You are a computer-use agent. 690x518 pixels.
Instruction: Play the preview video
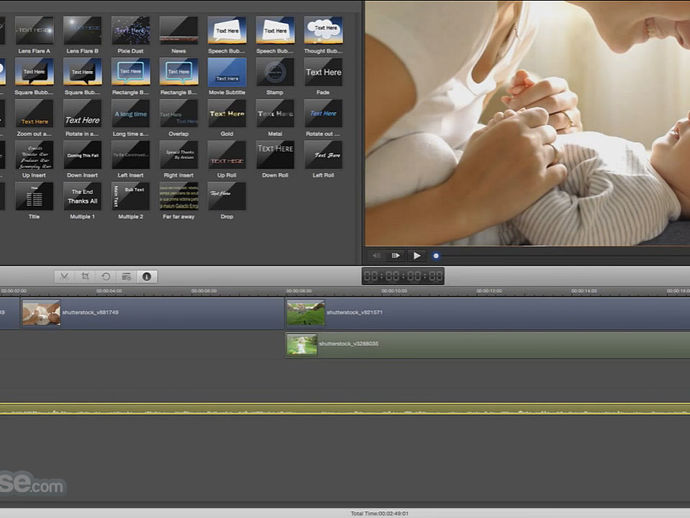tap(417, 255)
